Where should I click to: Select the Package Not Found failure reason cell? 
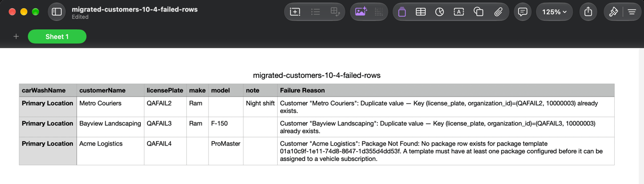[x=446, y=151]
